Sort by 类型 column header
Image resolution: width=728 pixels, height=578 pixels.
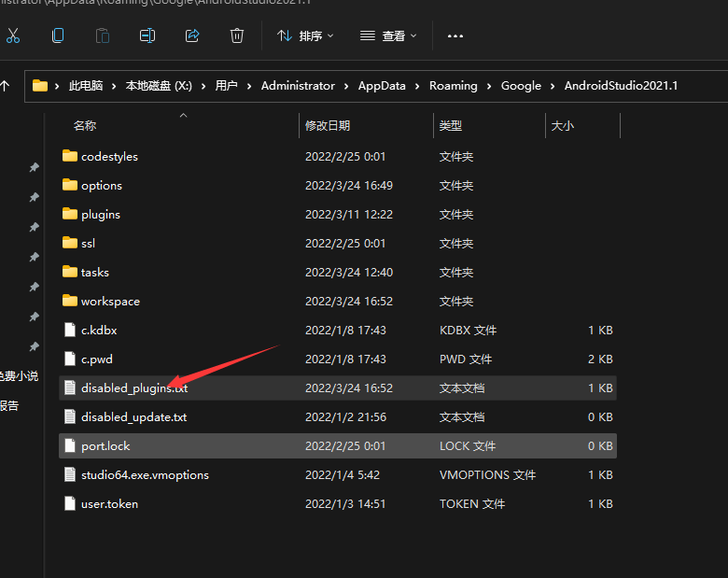pos(451,125)
